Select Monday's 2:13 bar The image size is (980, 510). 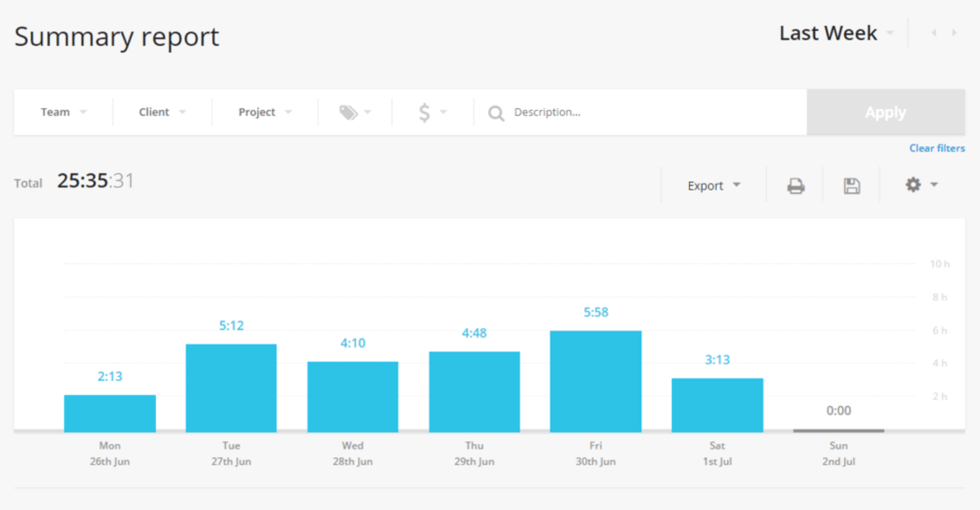point(110,412)
